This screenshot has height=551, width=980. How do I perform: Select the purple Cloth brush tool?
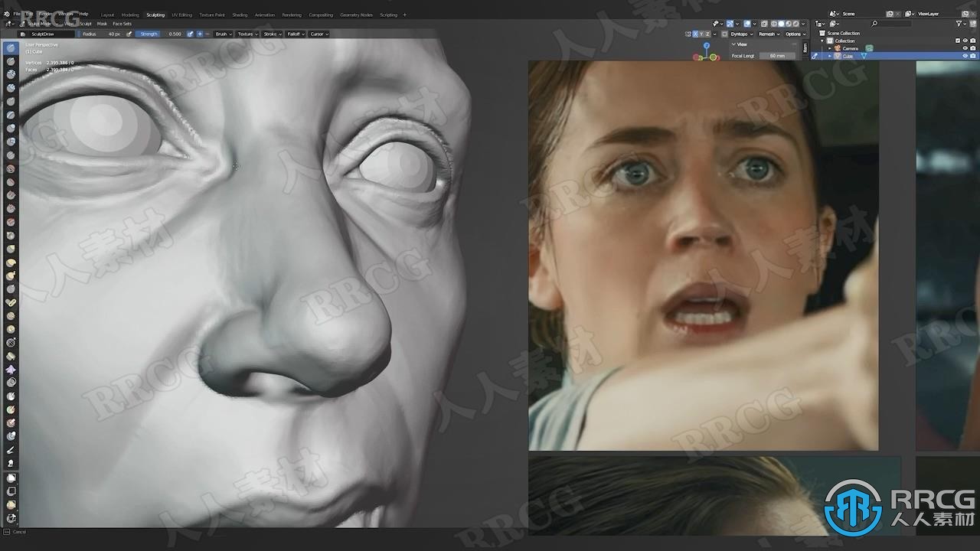tap(11, 369)
